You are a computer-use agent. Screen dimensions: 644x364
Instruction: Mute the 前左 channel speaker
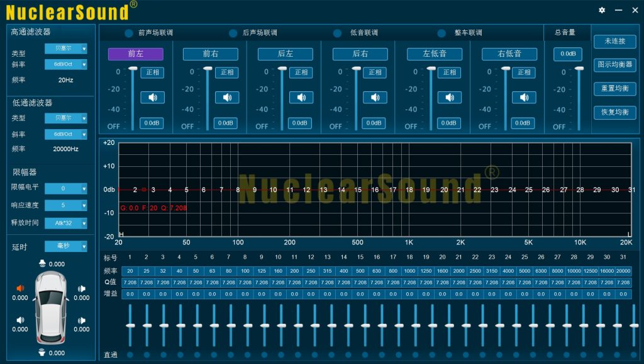click(x=152, y=98)
